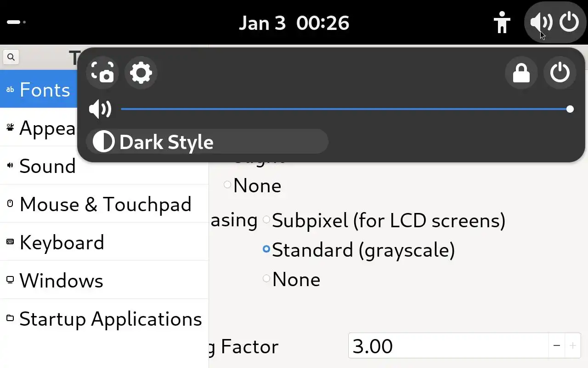Open the Mouse & Touchpad page
This screenshot has height=368, width=588.
point(105,204)
